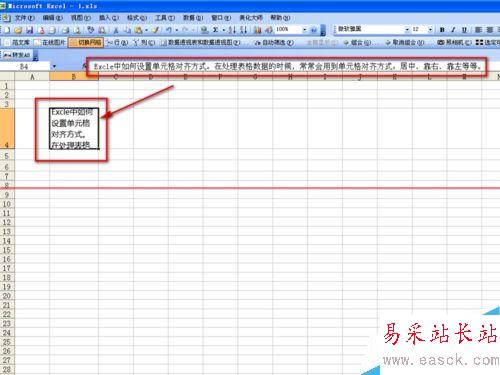
Task: Expand the Name Box dropdown arrow
Action: 54,66
